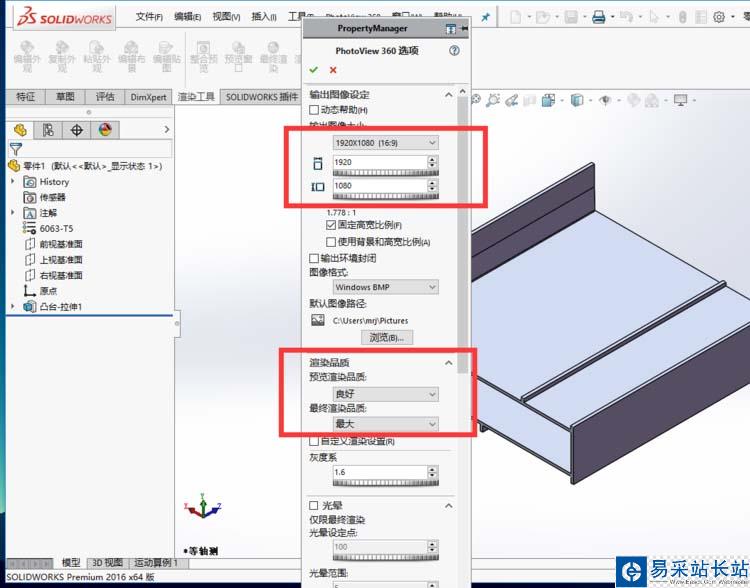Open preview render quality 良好 dropdown
The image size is (750, 588).
(x=386, y=394)
